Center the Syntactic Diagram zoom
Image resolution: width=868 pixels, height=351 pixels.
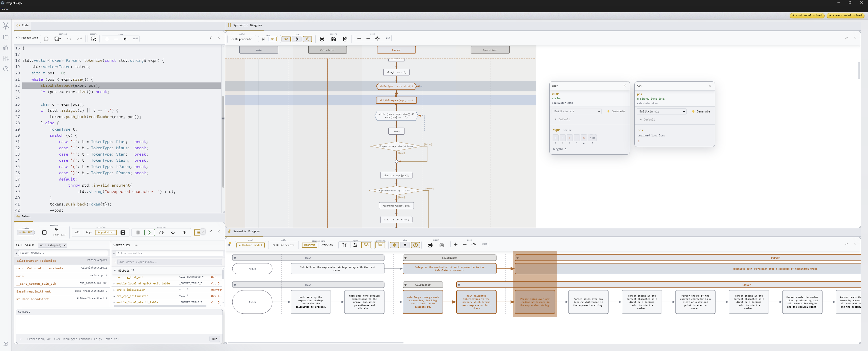click(377, 38)
